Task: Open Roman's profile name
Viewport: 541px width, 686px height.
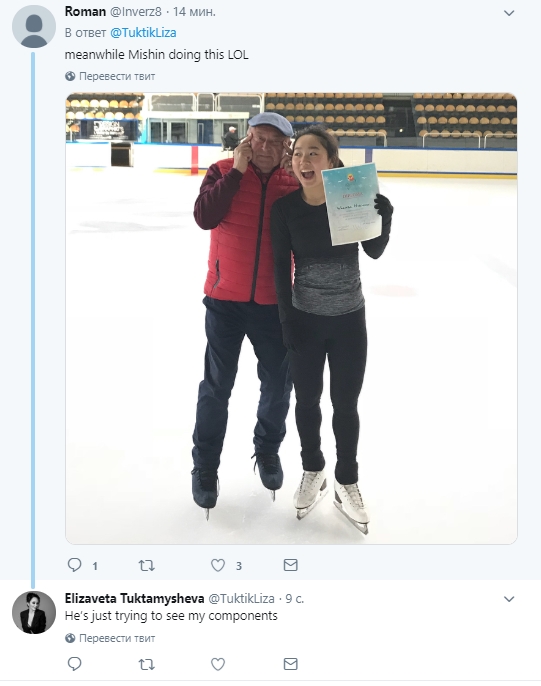Action: pyautogui.click(x=85, y=12)
